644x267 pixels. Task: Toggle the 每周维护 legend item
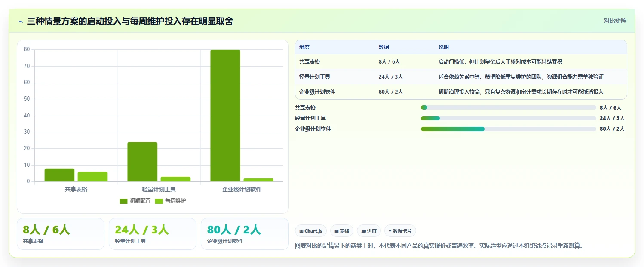point(170,201)
